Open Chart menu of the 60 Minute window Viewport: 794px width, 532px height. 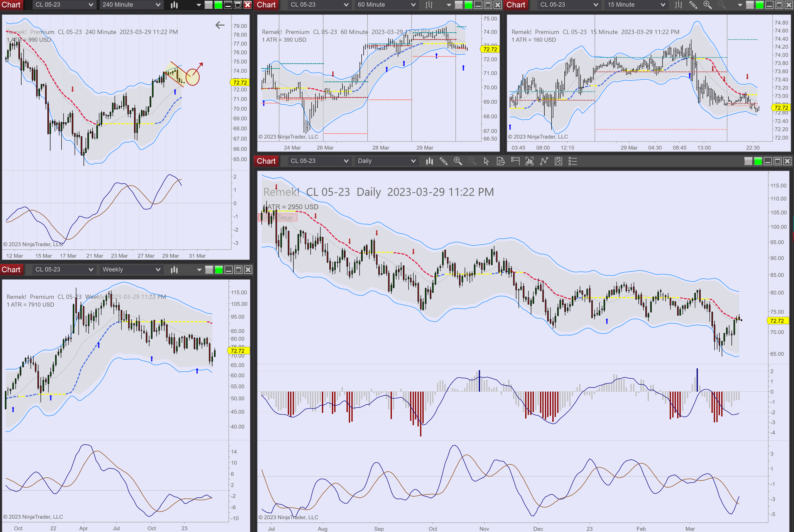pos(266,5)
